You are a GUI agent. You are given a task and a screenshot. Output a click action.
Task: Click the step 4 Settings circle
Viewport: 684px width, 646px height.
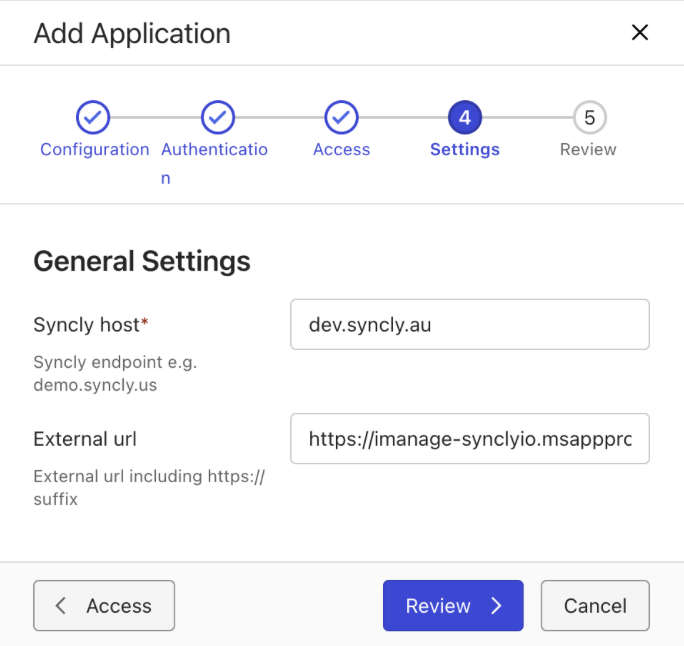(465, 117)
